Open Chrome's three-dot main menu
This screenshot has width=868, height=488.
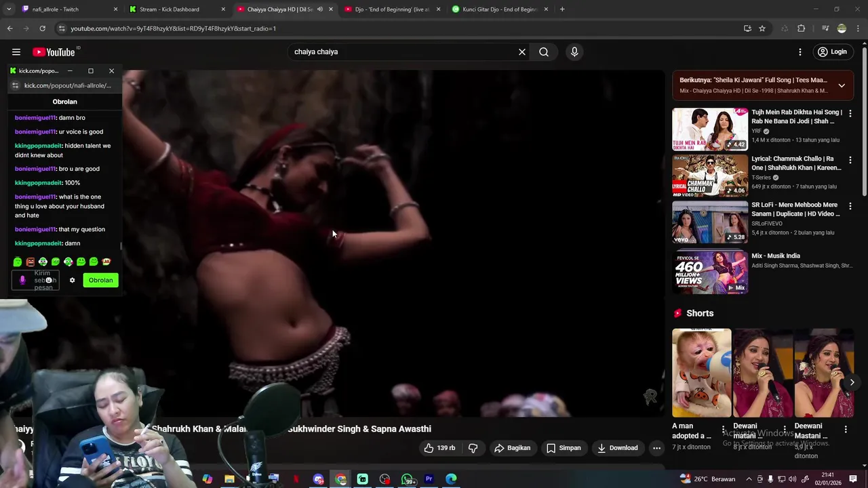(x=859, y=28)
